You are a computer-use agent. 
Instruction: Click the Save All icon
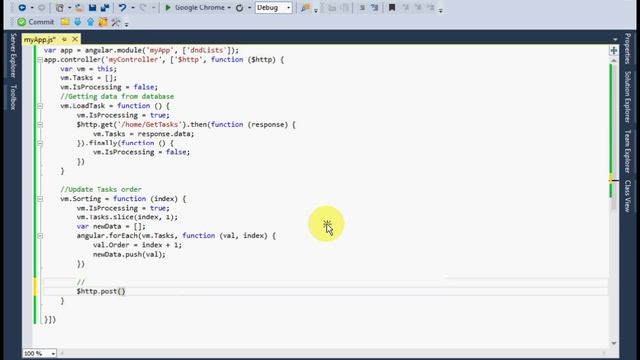[105, 7]
